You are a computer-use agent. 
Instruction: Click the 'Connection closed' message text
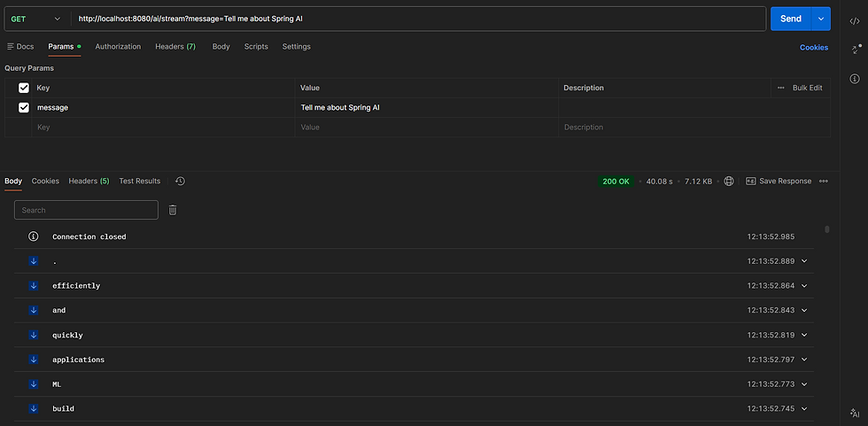(x=89, y=236)
